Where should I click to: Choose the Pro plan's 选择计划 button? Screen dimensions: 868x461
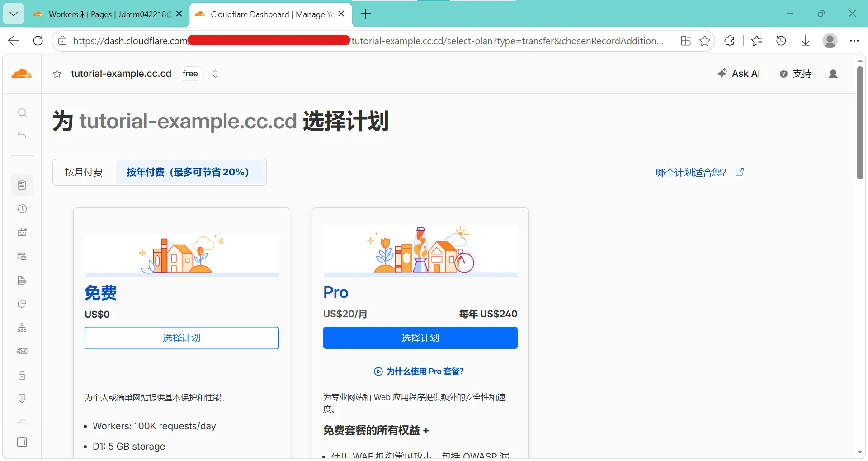[420, 338]
